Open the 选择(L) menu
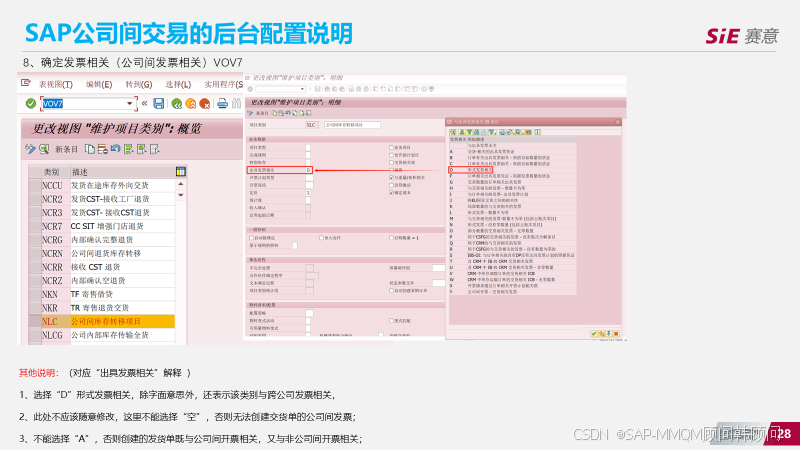Screen dimensions: 800x450 click(178, 84)
